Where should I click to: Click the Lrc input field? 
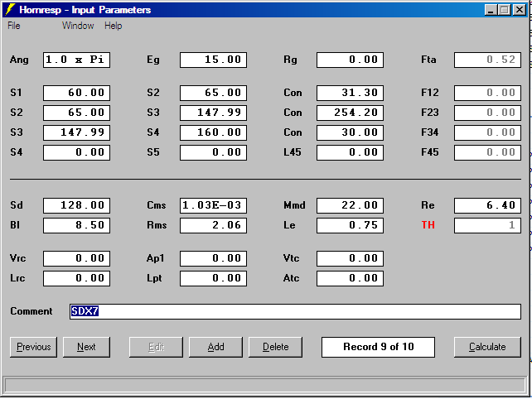tap(77, 278)
